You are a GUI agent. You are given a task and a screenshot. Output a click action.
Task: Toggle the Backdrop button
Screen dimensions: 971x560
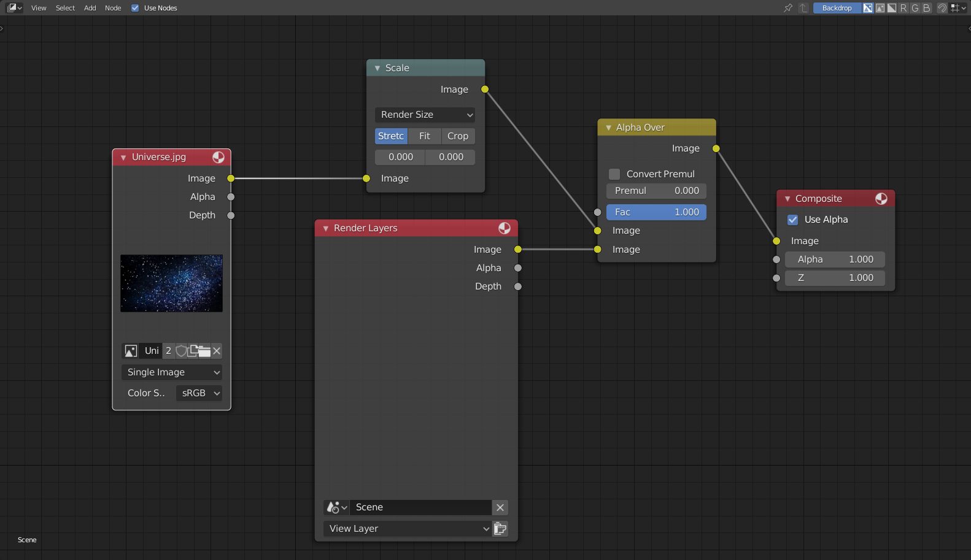(x=837, y=8)
